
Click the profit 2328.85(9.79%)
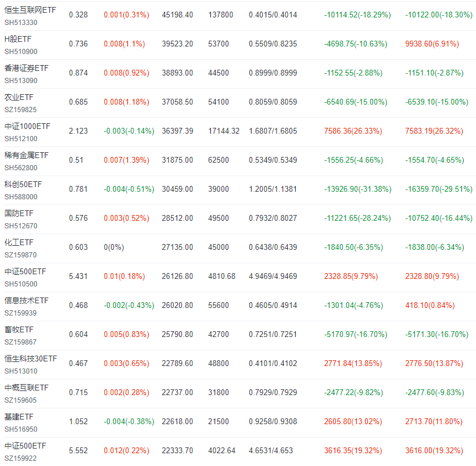351,277
